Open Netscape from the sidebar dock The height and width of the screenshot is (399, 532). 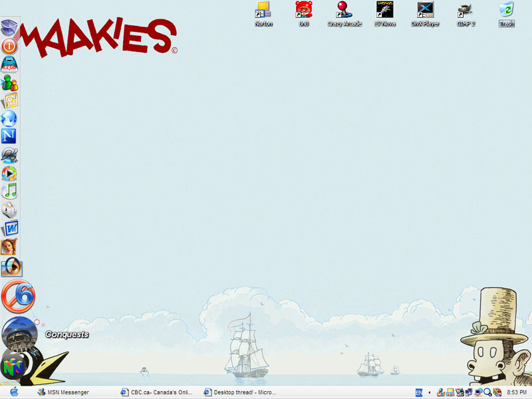click(x=9, y=136)
